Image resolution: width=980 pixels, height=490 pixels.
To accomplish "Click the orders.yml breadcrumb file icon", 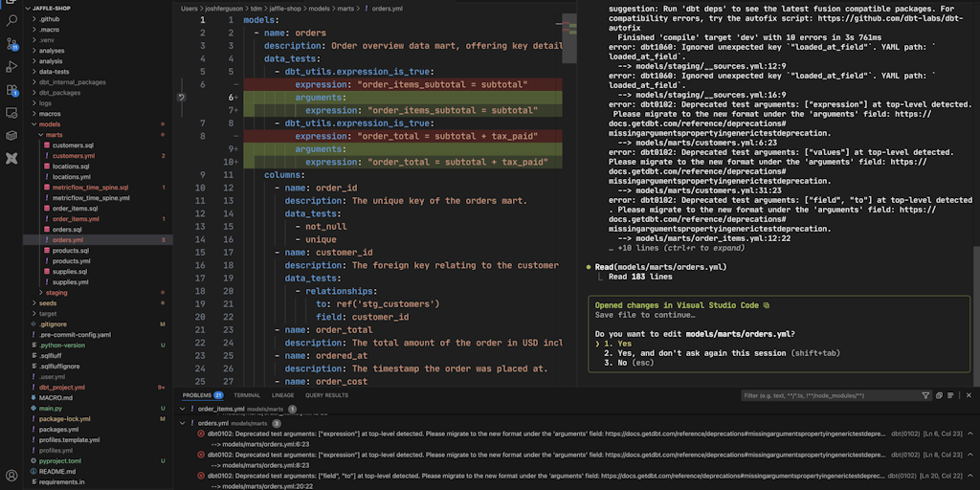I will [366, 9].
